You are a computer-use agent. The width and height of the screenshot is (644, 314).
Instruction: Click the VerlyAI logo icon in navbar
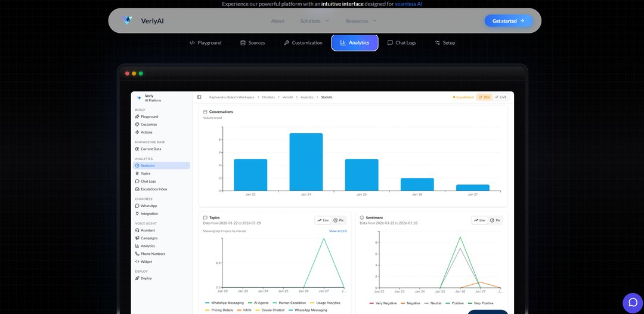pyautogui.click(x=128, y=21)
